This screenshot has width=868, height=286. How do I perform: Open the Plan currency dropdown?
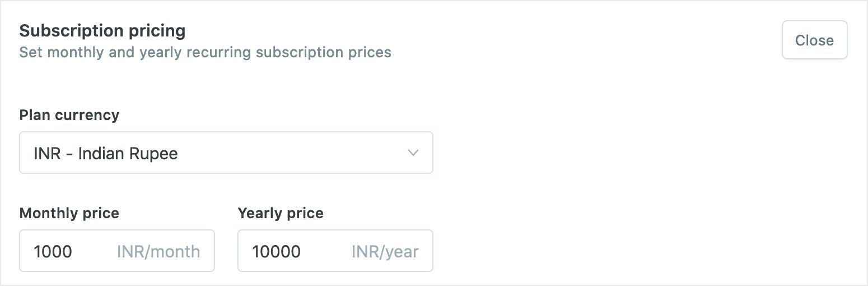coord(226,153)
